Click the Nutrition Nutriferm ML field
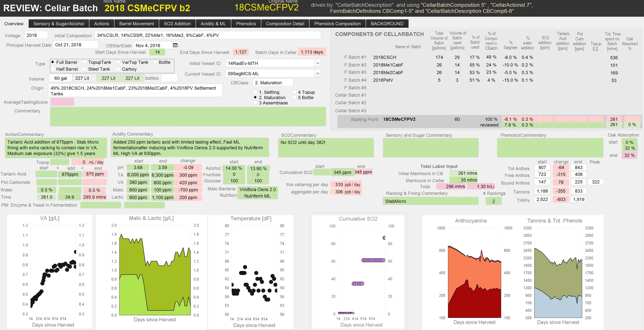 click(x=258, y=196)
